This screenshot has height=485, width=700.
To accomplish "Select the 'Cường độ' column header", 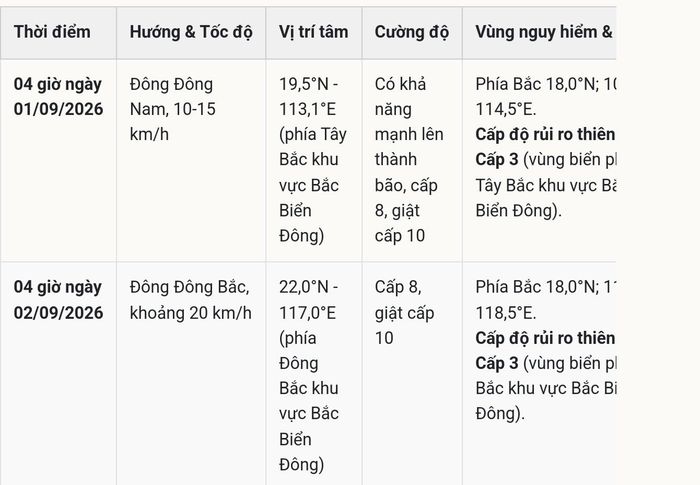I will [412, 33].
